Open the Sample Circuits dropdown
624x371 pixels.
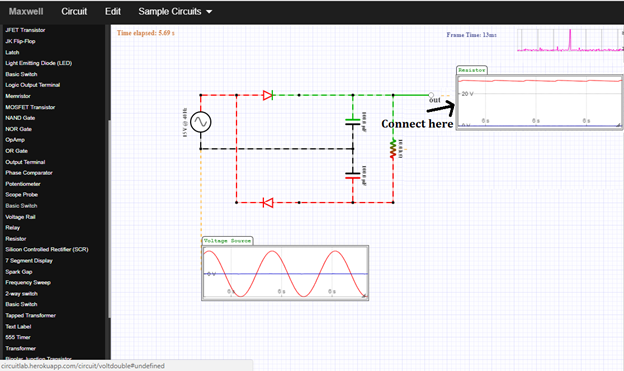[175, 12]
